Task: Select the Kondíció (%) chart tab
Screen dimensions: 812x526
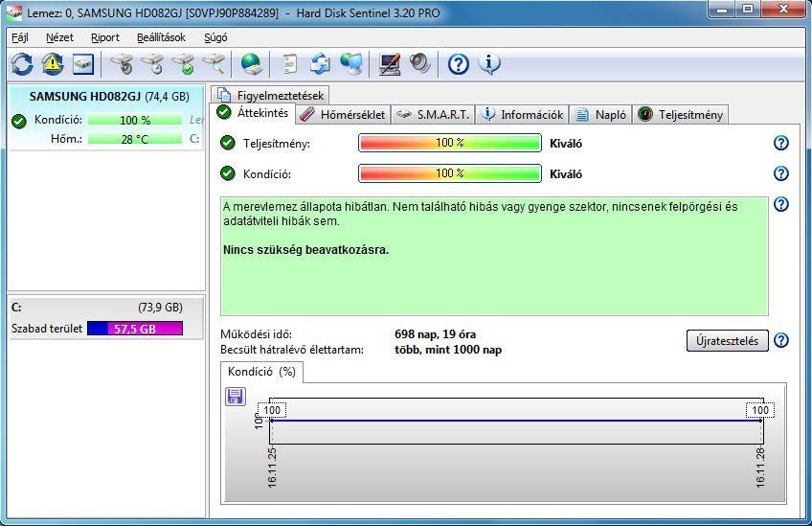Action: tap(261, 372)
